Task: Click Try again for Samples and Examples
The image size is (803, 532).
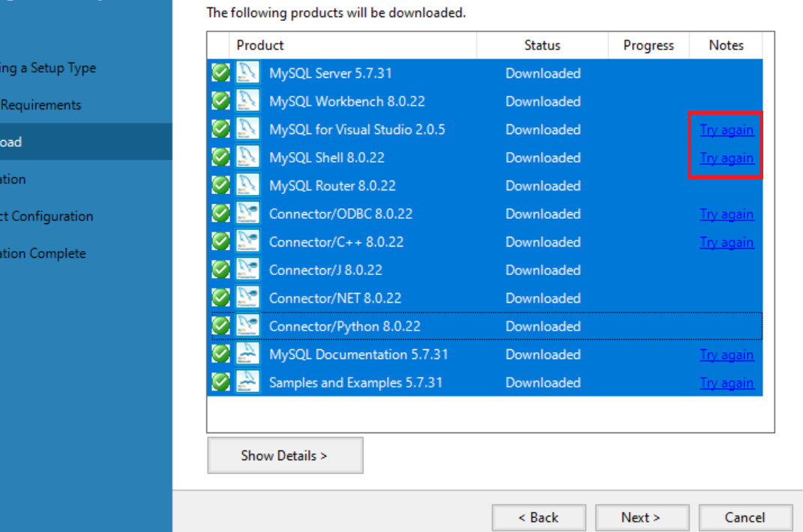Action: point(727,384)
